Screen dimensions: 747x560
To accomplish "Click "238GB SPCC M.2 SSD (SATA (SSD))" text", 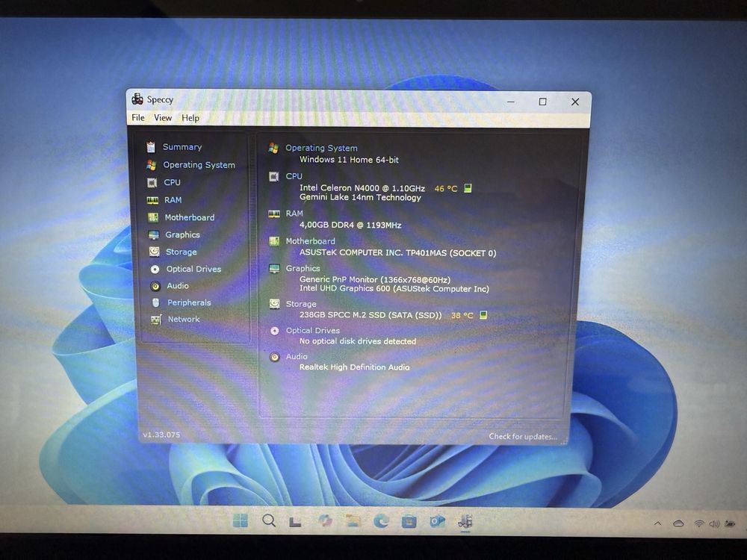I will (371, 315).
